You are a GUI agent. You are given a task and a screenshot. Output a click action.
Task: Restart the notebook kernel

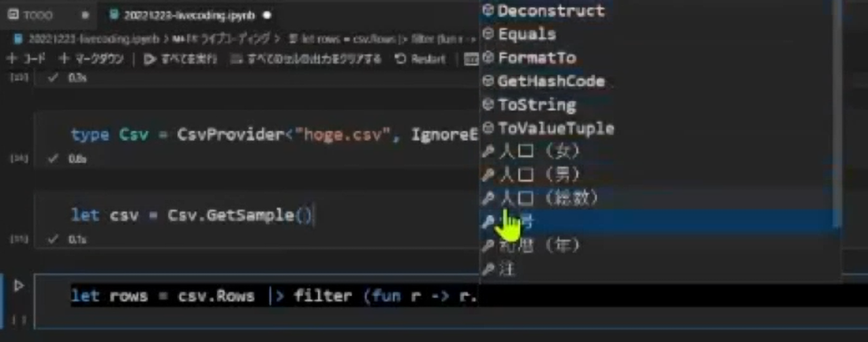pos(420,59)
